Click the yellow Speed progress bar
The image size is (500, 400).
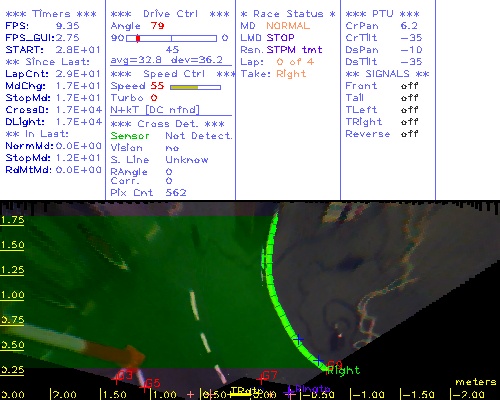pyautogui.click(x=195, y=87)
